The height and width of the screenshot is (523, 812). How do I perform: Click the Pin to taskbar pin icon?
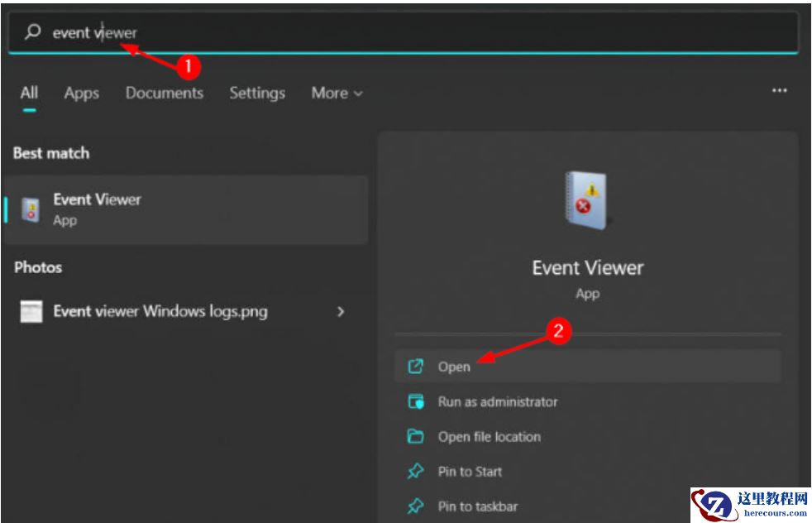(416, 506)
